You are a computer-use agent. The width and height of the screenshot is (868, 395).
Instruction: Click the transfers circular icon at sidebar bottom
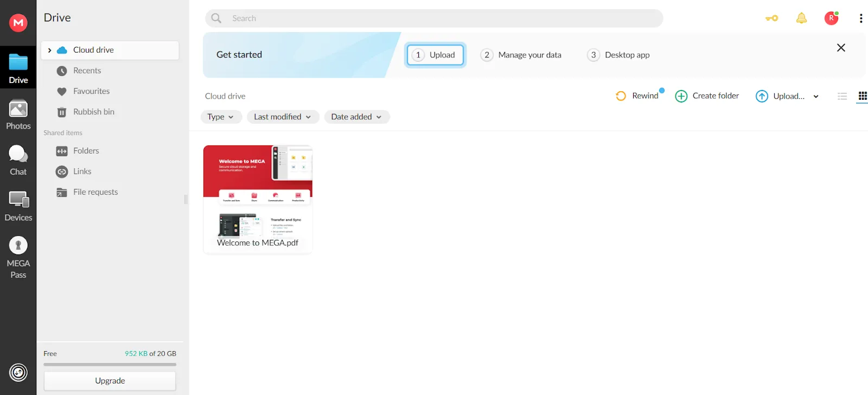pyautogui.click(x=18, y=372)
